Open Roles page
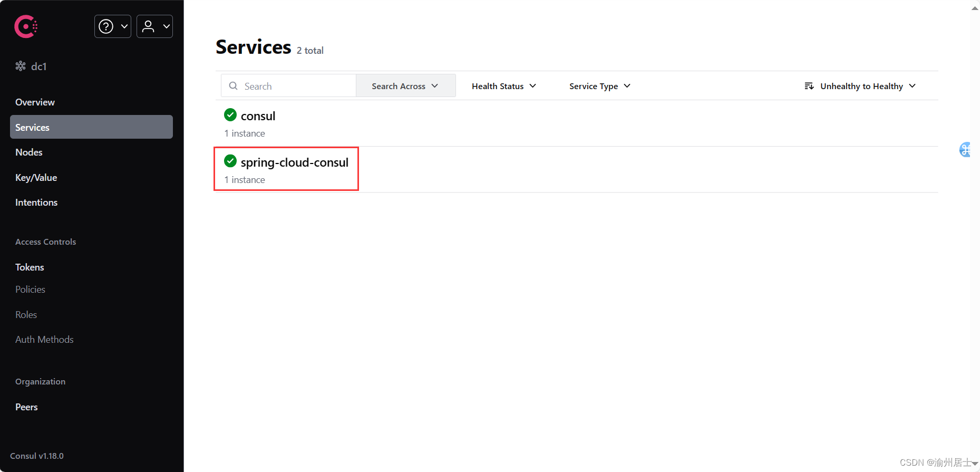980x472 pixels. 26,315
